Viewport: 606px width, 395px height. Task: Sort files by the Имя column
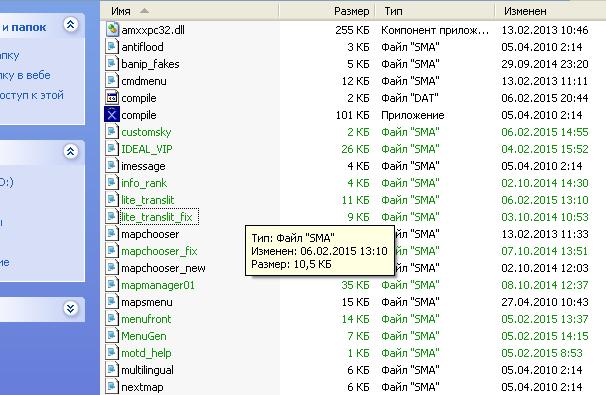click(189, 11)
